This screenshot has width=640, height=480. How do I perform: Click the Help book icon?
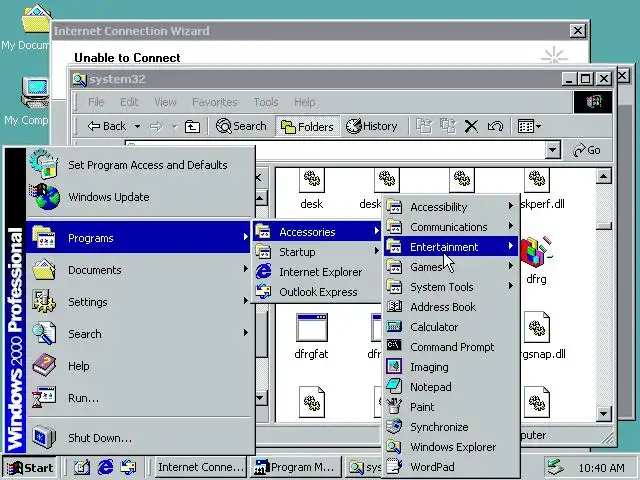44,365
